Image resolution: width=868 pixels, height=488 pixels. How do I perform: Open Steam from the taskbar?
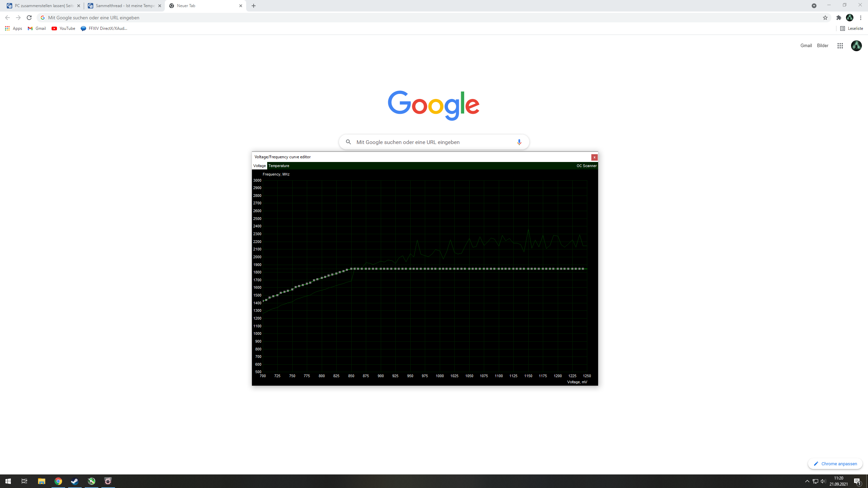pyautogui.click(x=75, y=481)
